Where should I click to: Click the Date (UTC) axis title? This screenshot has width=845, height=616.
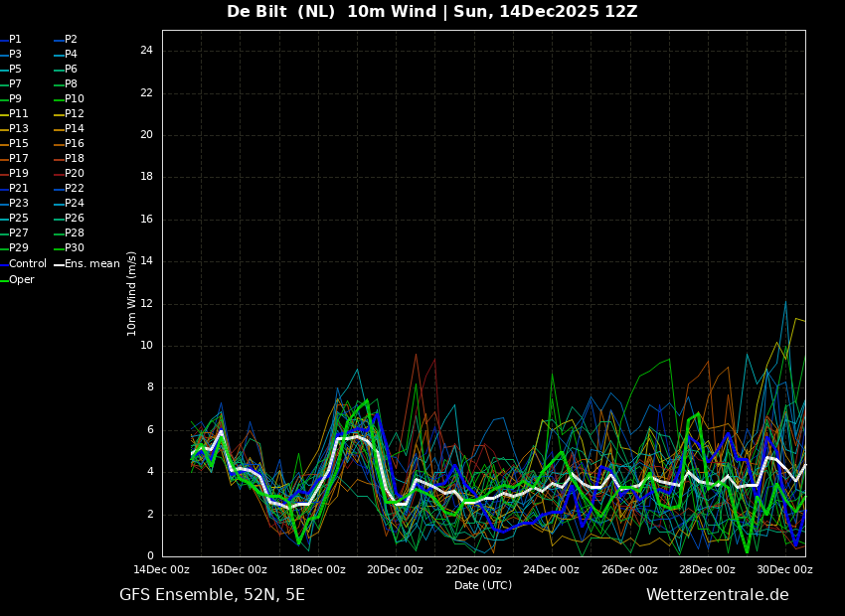tap(483, 585)
